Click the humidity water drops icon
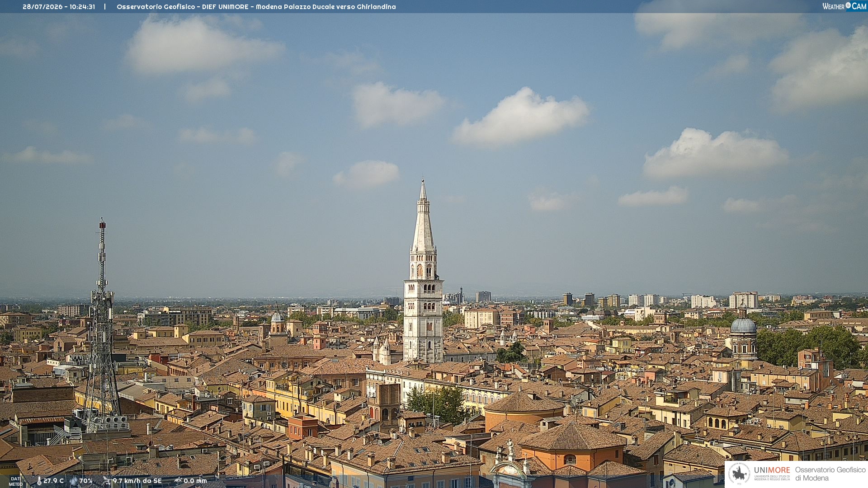The width and height of the screenshot is (868, 488). 73,481
